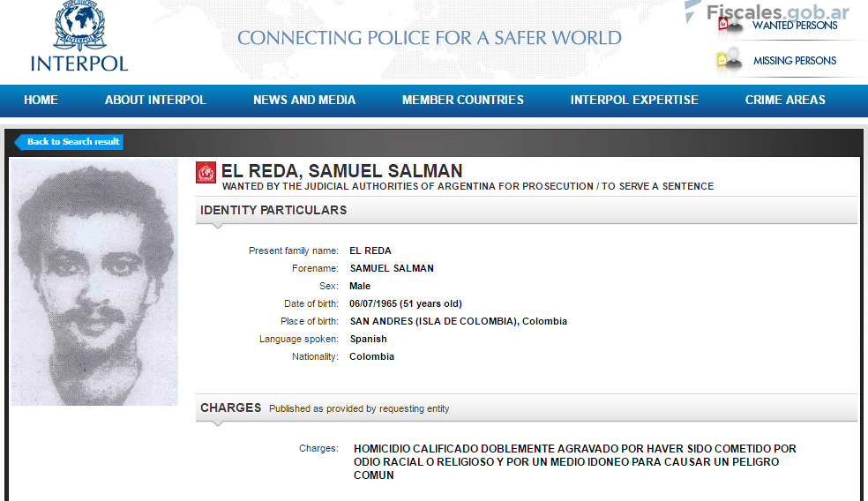Click the EL REDA, SAMUEL SALMAN heading
Viewport: 868px width, 501px height.
341,171
